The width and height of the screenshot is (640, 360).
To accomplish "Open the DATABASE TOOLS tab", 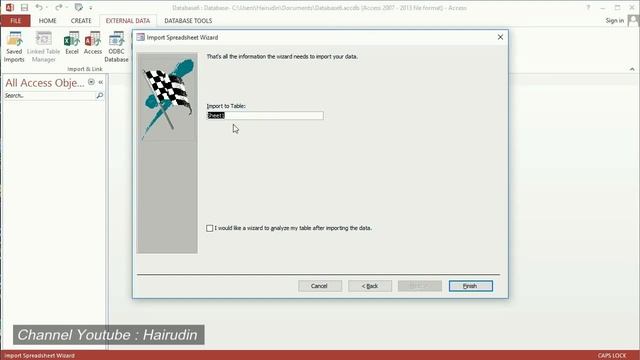I will [188, 21].
